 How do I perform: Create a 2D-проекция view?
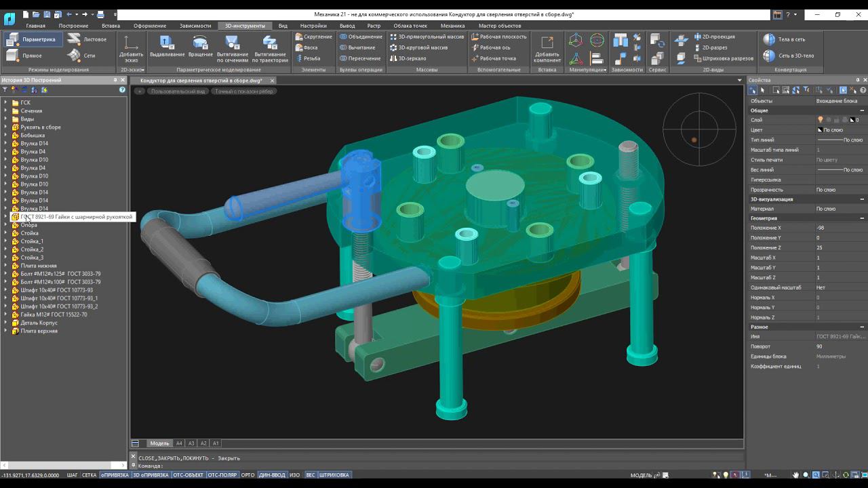click(x=714, y=37)
